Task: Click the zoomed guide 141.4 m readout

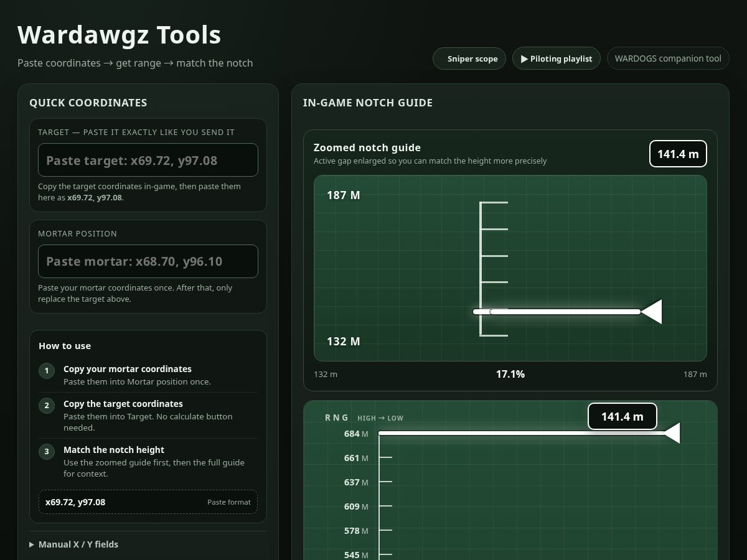Action: pos(678,154)
